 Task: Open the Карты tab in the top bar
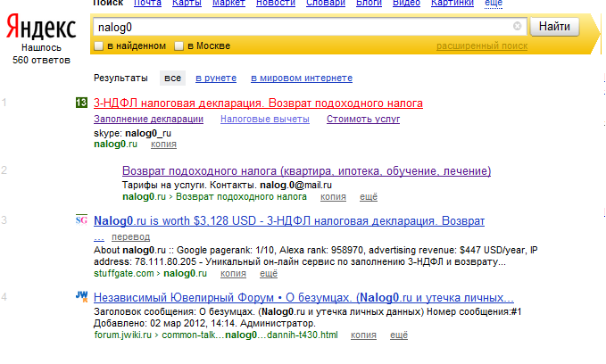(x=187, y=4)
